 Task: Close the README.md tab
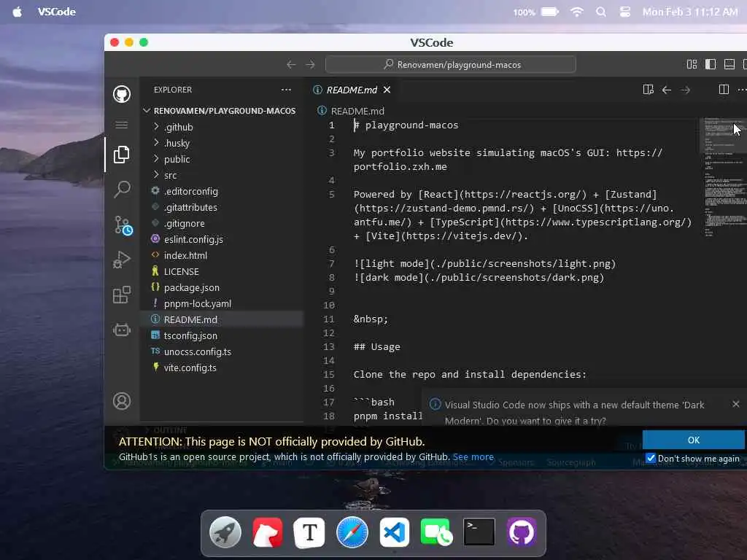[x=387, y=90]
